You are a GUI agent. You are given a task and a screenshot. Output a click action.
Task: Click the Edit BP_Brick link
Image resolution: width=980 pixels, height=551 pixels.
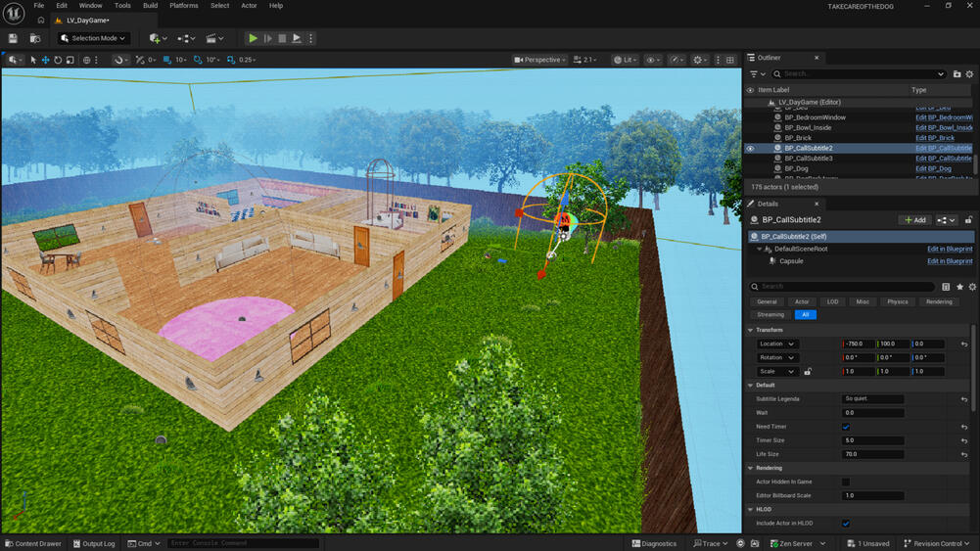pos(935,138)
